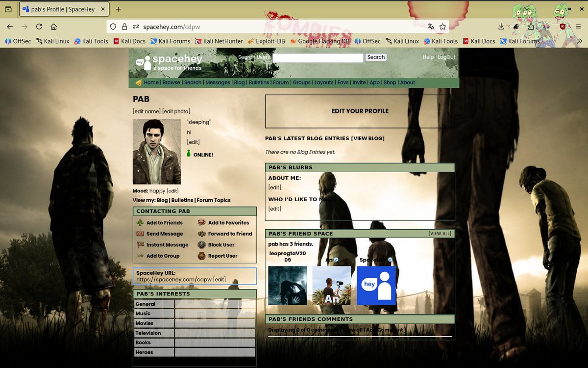This screenshot has width=588, height=368.
Task: Go back to the previous page
Action: pos(10,26)
